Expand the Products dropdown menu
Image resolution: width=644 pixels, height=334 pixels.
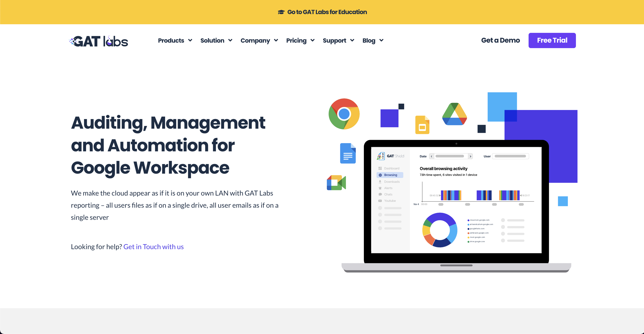175,40
